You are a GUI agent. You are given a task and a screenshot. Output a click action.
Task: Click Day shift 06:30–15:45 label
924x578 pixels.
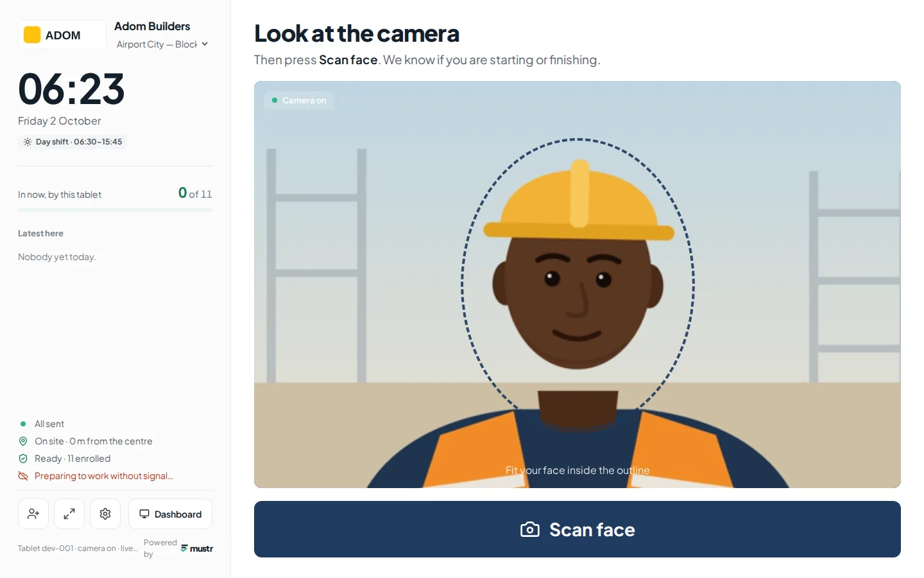coord(79,142)
